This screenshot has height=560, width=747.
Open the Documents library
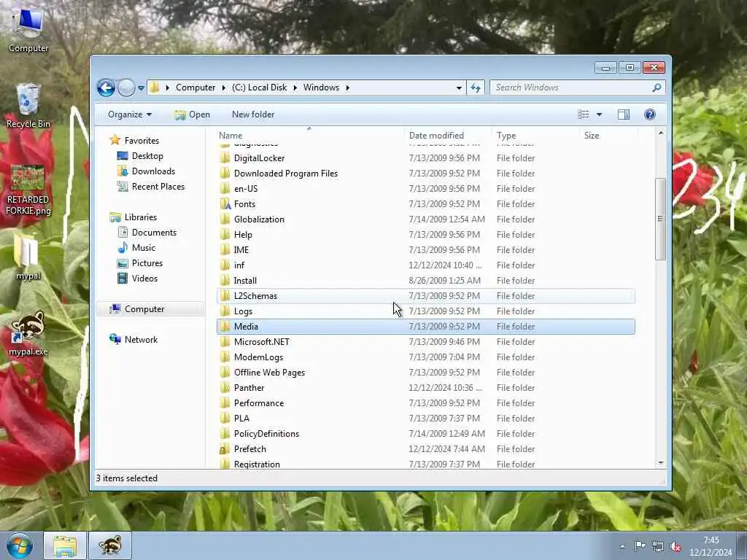[154, 233]
